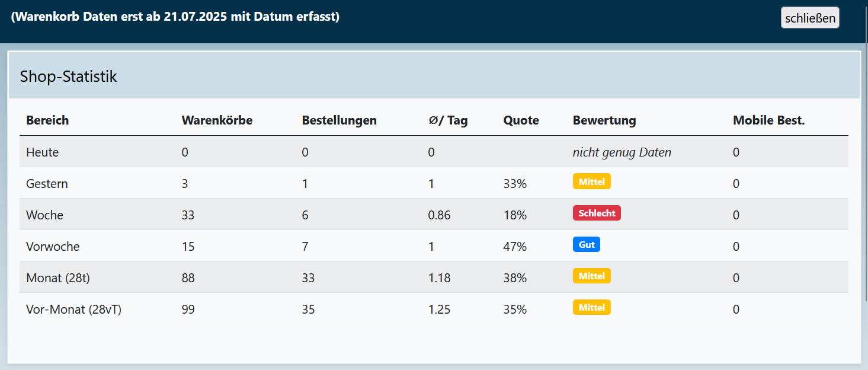Image resolution: width=868 pixels, height=370 pixels.
Task: Select the Ø/ Tag column header
Action: [447, 120]
